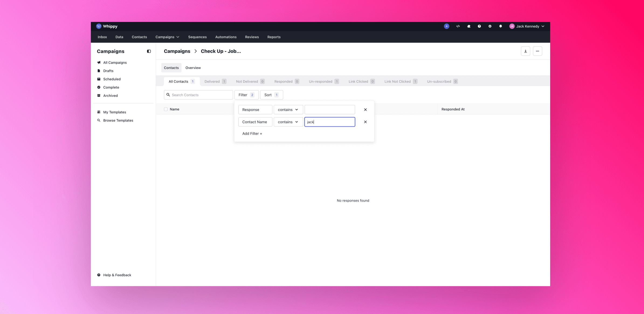Image resolution: width=644 pixels, height=314 pixels.
Task: Open Archived campaigns in the sidebar
Action: [x=110, y=95]
